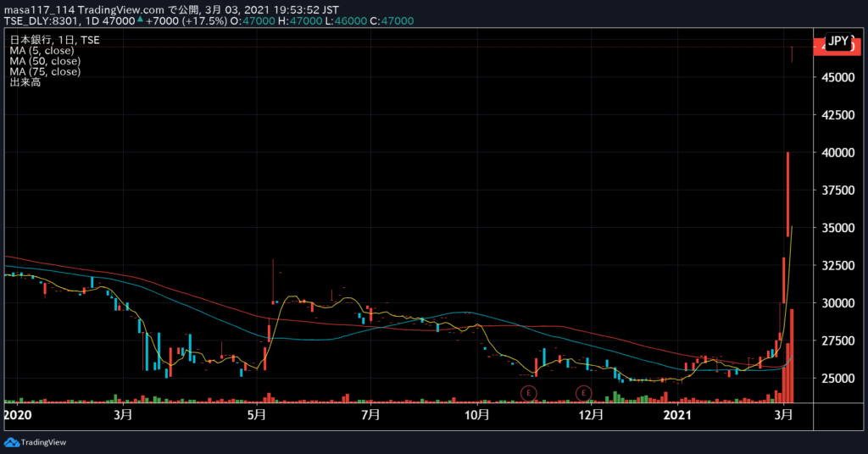
Task: Click the 32500 price axis label
Action: [x=837, y=265]
